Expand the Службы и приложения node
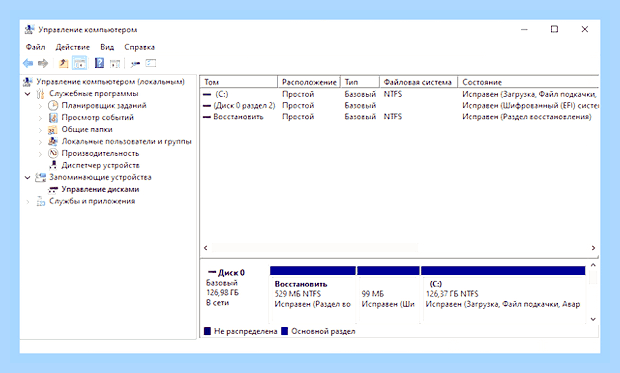The height and width of the screenshot is (373, 620). (x=27, y=201)
